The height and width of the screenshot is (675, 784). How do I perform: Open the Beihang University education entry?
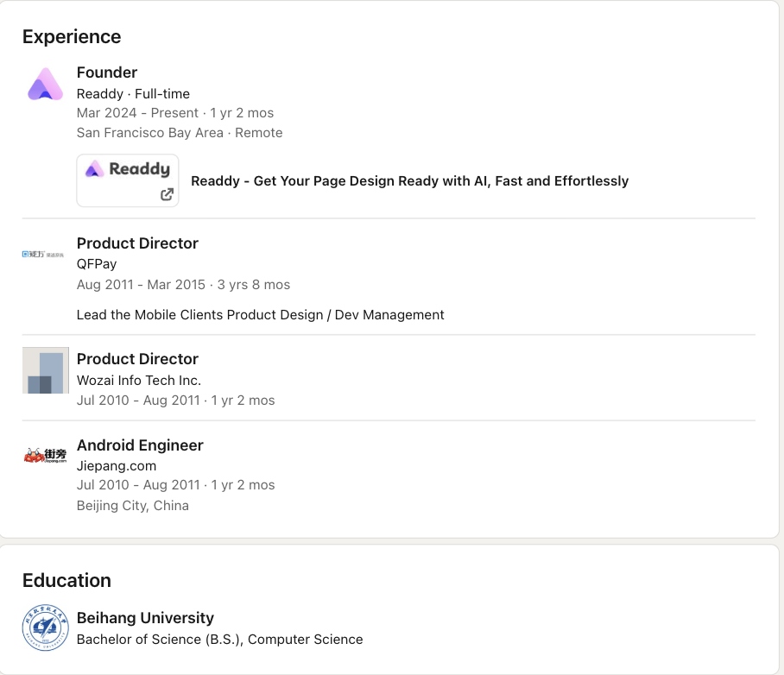(x=145, y=618)
